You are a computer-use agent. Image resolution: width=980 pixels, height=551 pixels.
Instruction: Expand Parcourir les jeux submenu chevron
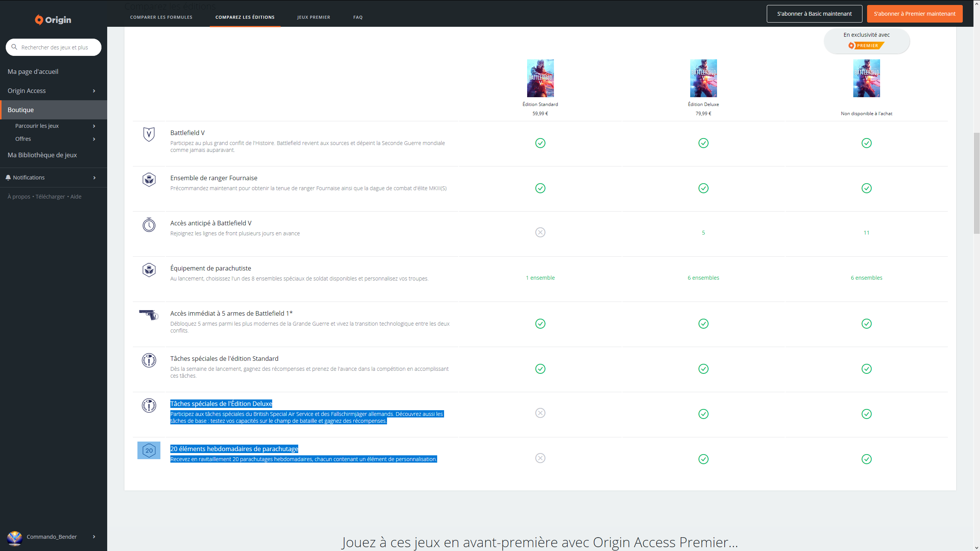[x=94, y=126]
